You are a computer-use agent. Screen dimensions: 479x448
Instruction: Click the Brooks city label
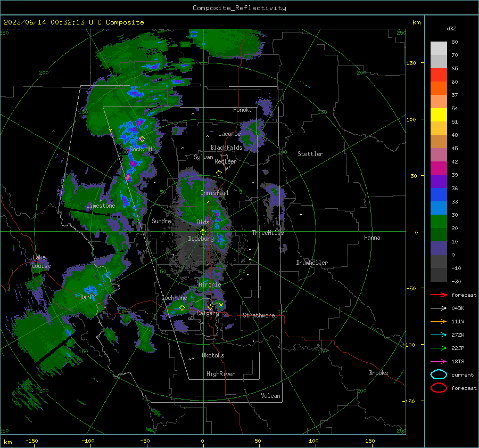click(x=378, y=373)
